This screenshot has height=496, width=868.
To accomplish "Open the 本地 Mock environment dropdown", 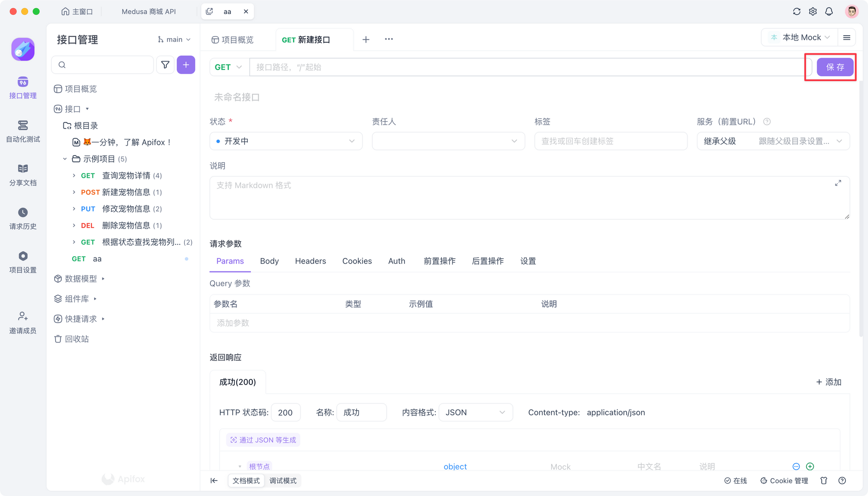I will 800,38.
